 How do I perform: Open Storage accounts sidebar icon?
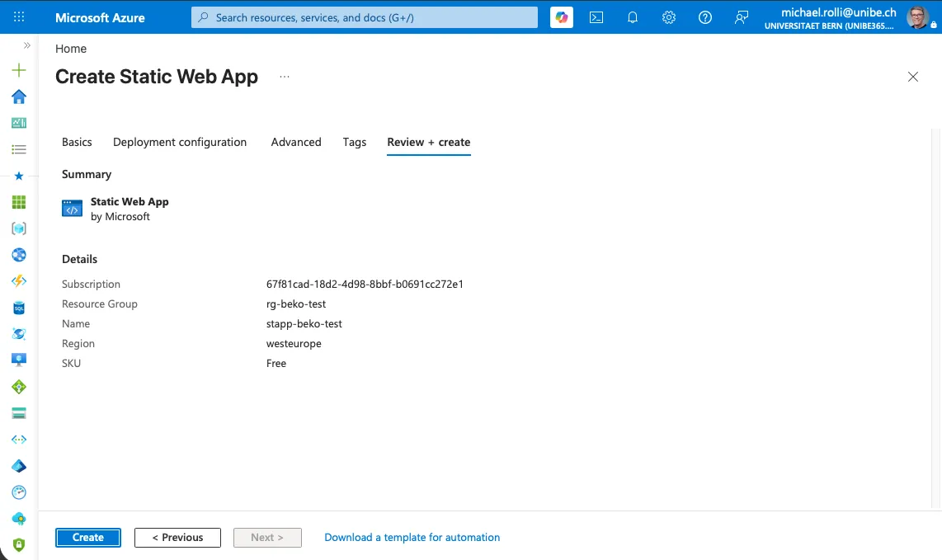click(19, 413)
